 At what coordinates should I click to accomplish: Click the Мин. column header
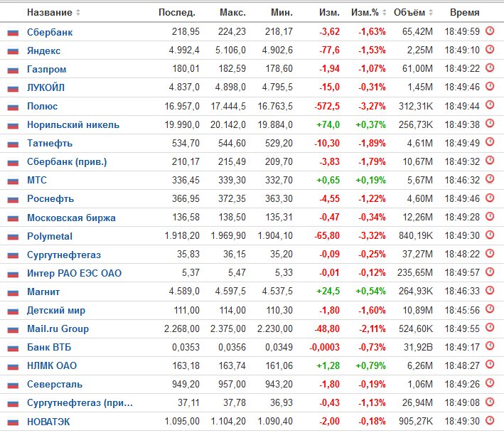[282, 13]
